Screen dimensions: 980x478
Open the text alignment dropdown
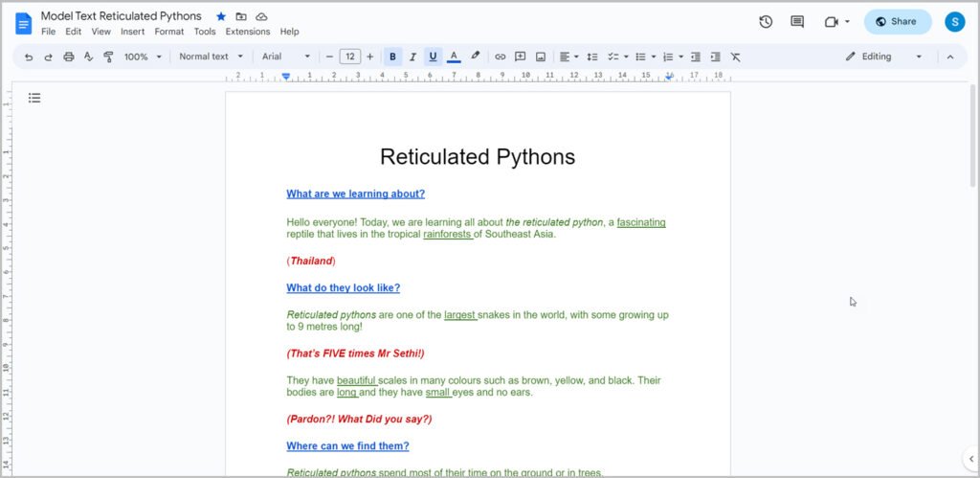point(568,57)
